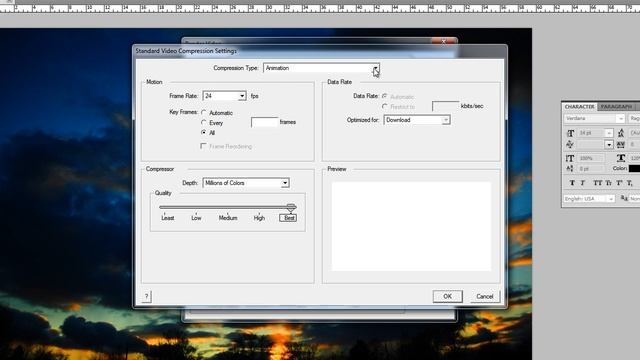
Task: Click the vertical scale 100% field
Action: pyautogui.click(x=591, y=158)
